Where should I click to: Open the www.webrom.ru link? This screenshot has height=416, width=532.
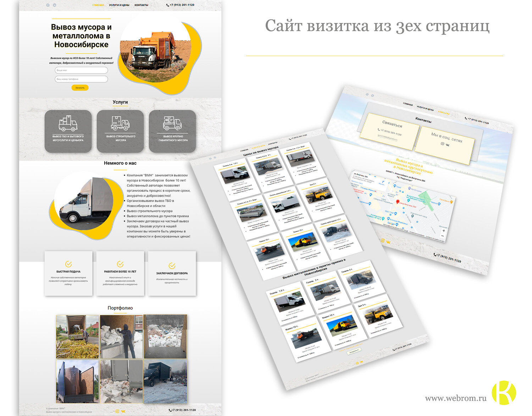pos(456,398)
